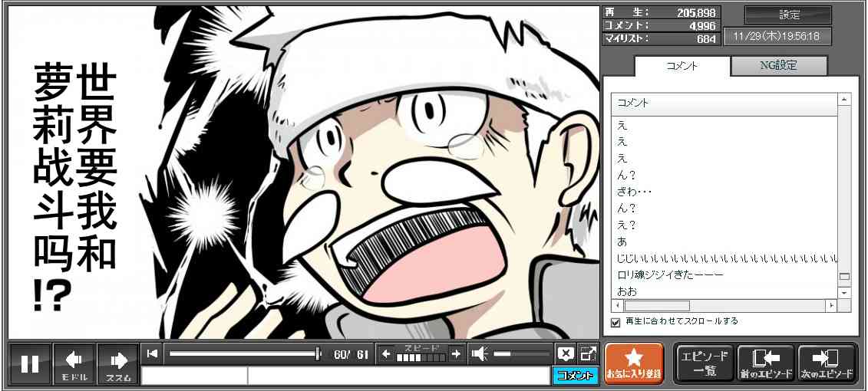
Task: Toggle 再生に合わせてスクロールする checkbox
Action: 615,322
